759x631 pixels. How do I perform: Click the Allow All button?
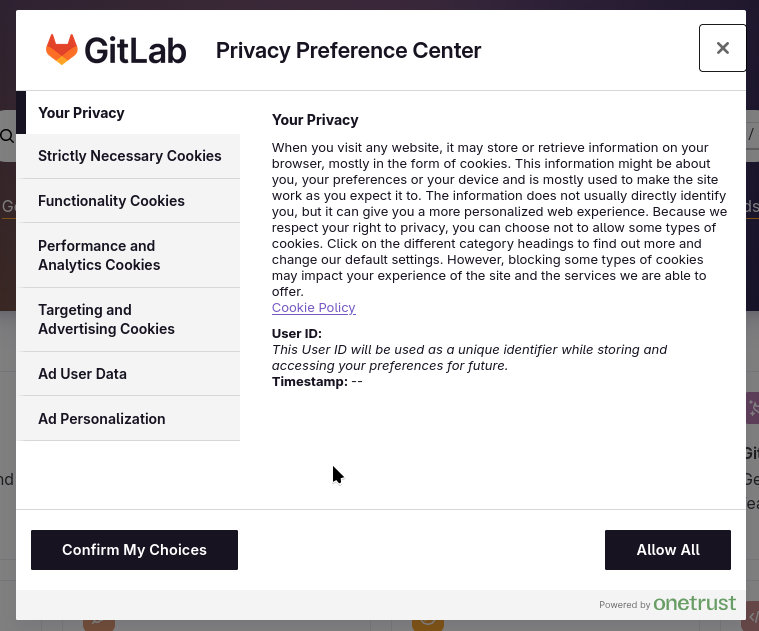pos(667,550)
